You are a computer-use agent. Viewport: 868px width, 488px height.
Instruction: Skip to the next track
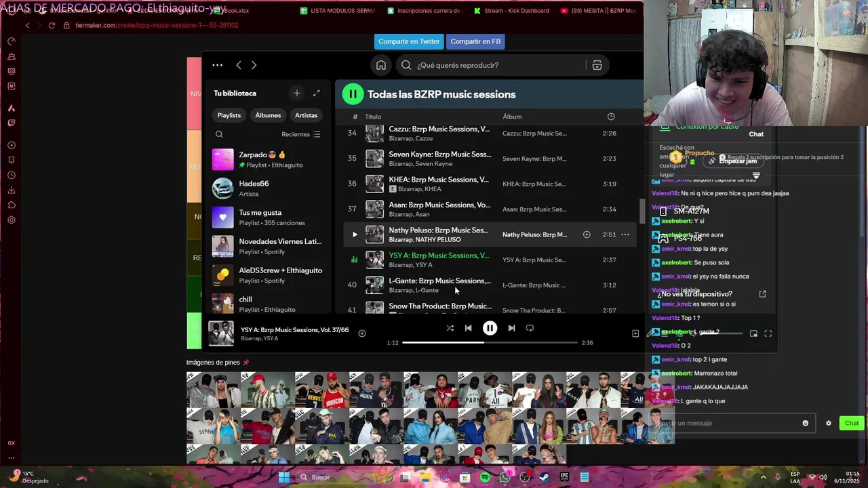coord(511,328)
